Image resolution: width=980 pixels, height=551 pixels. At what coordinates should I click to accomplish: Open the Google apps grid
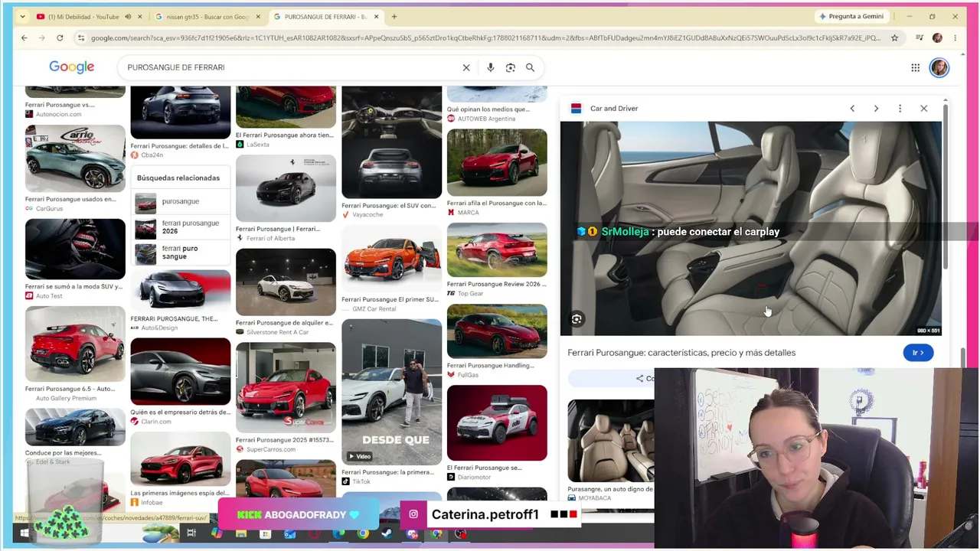[x=915, y=67]
